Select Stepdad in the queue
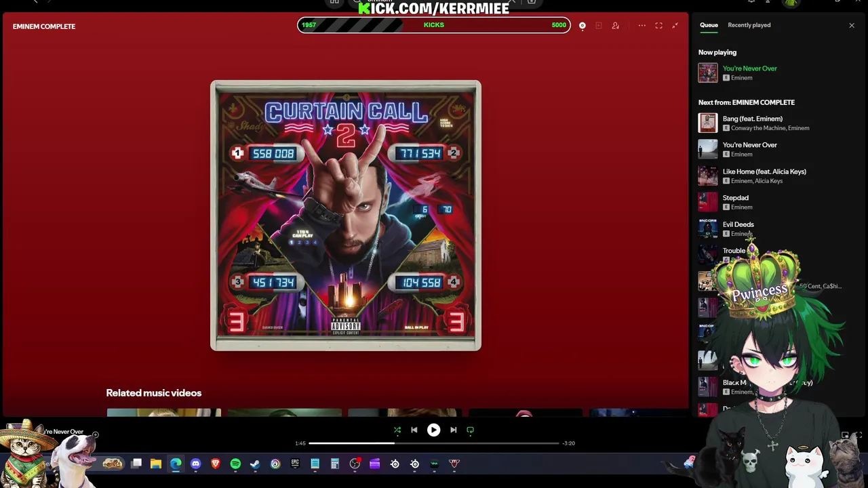Image resolution: width=868 pixels, height=488 pixels. coord(735,198)
